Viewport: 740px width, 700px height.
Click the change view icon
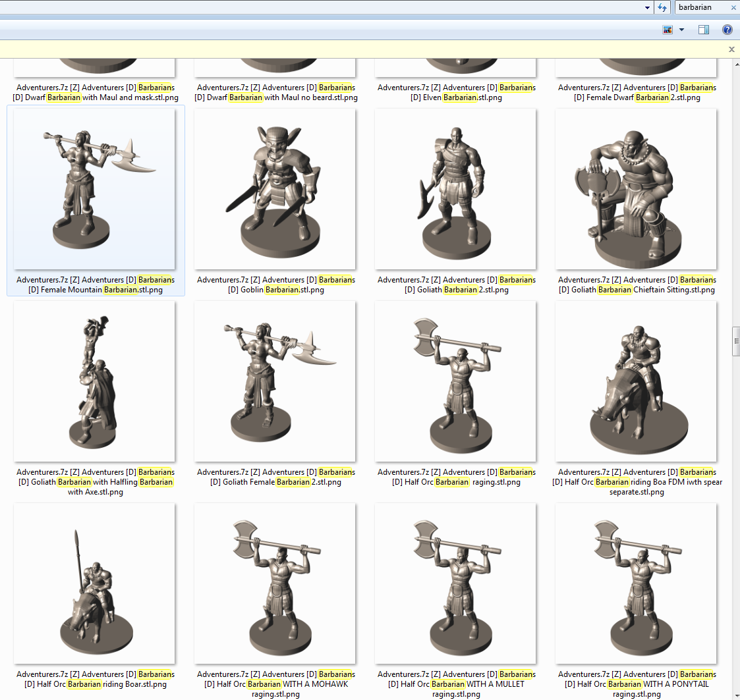pos(668,30)
